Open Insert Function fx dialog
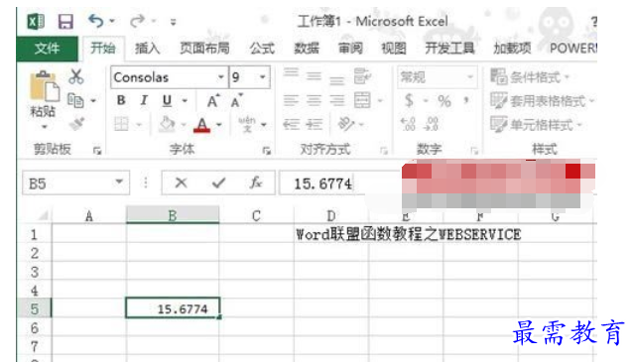This screenshot has width=633, height=364. 256,182
